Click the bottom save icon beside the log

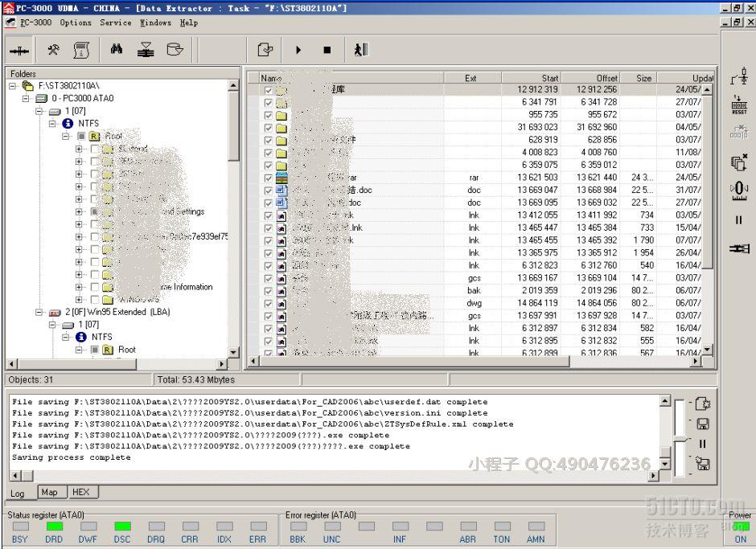point(702,464)
